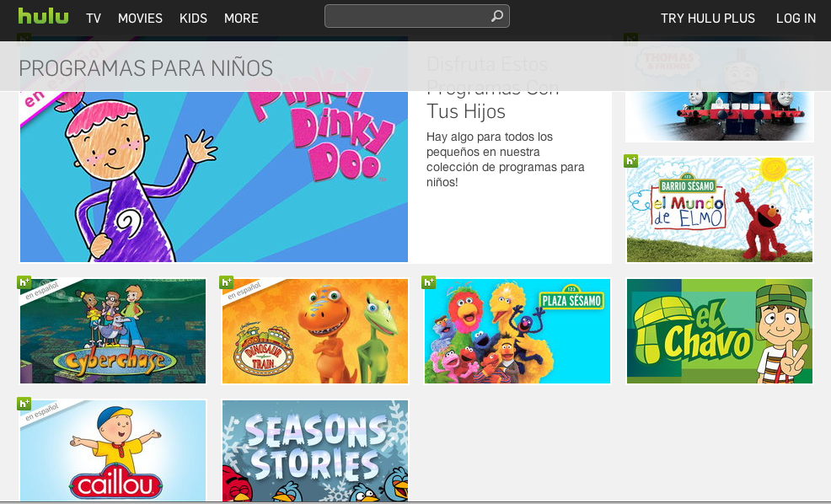
Task: Open the More menu
Action: pyautogui.click(x=241, y=18)
